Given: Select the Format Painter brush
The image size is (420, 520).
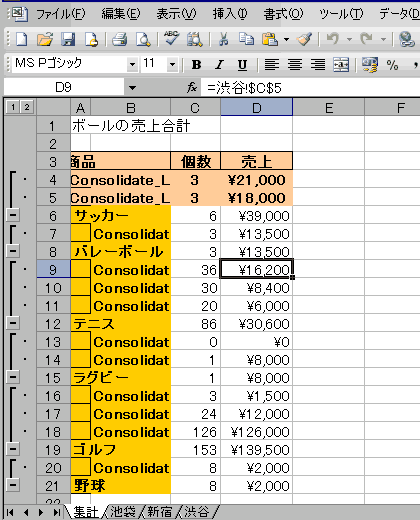Looking at the screenshot, I should [x=305, y=39].
